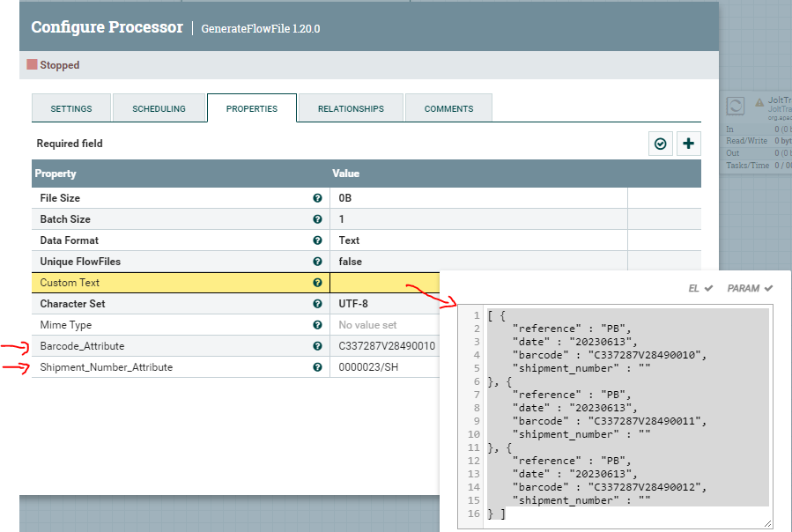Show help for Unique FlowFiles property

[x=317, y=262]
